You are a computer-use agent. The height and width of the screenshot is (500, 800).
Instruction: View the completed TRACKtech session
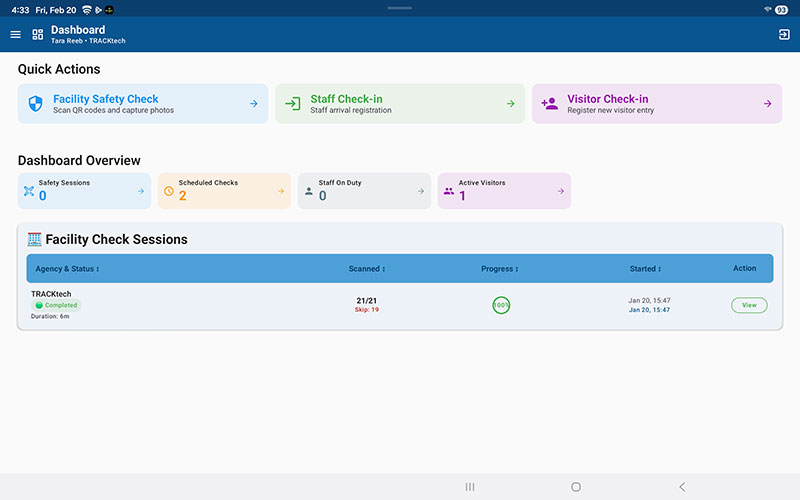[748, 305]
